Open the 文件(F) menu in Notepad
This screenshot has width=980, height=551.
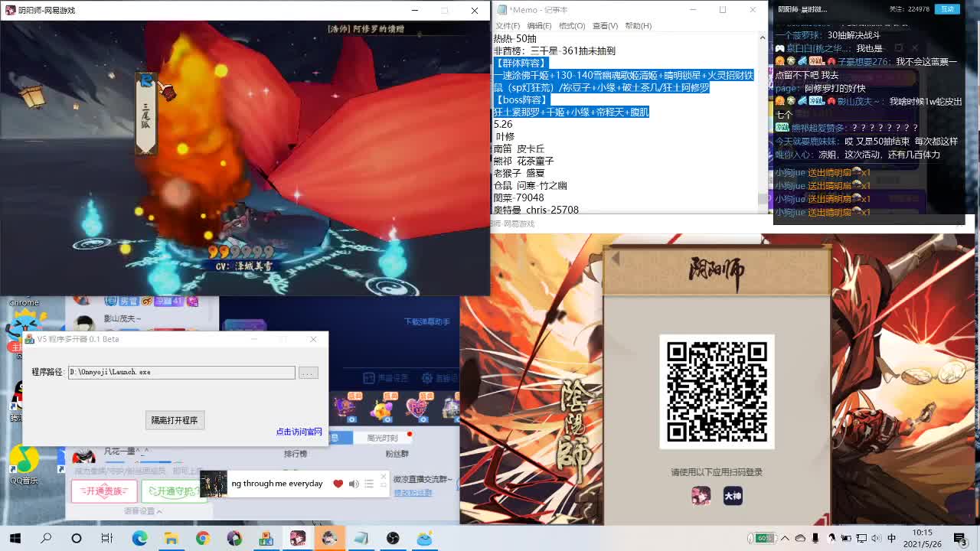pos(507,25)
